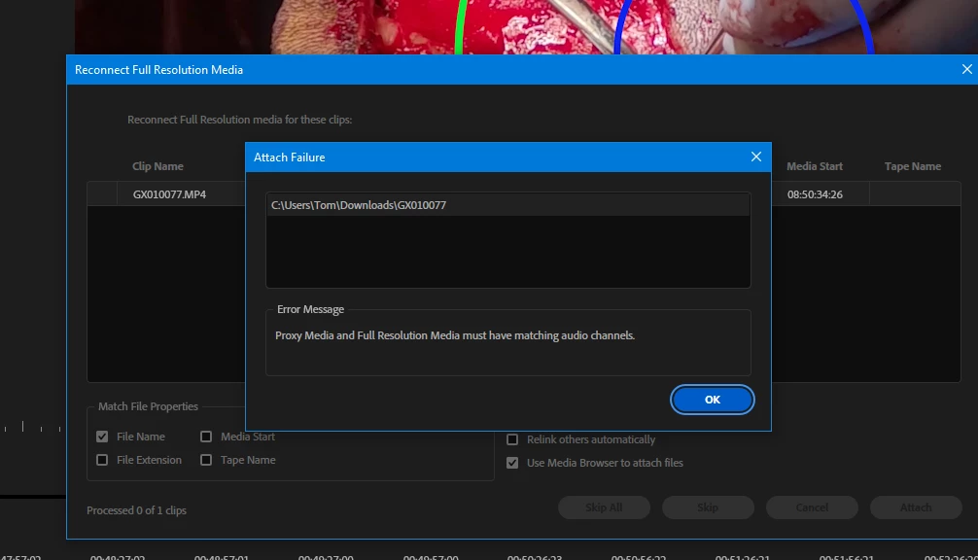Viewport: 978px width, 560px height.
Task: Click the Attach button
Action: pos(916,507)
